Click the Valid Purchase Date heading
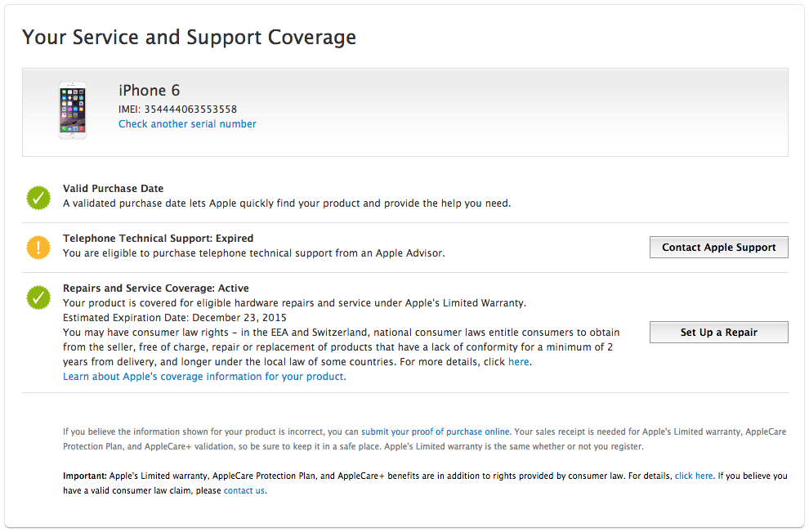This screenshot has height=532, width=809. (x=113, y=189)
